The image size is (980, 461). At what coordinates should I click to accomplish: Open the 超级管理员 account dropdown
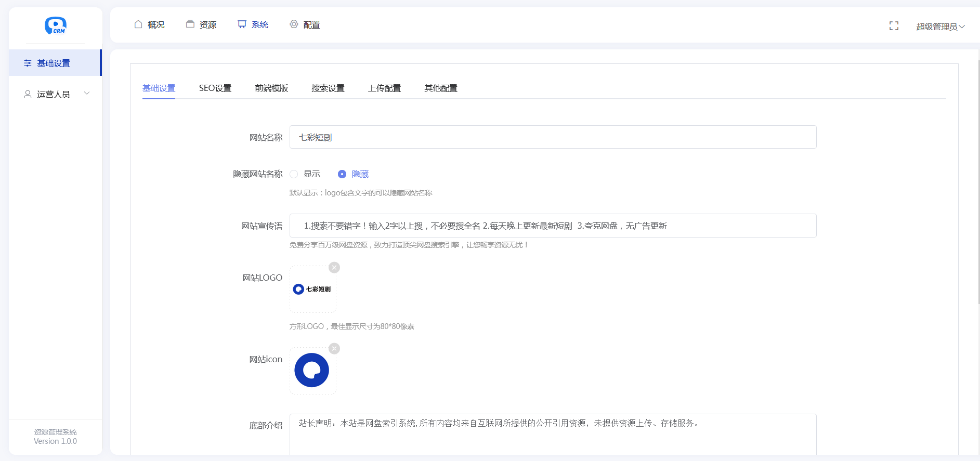[x=940, y=27]
